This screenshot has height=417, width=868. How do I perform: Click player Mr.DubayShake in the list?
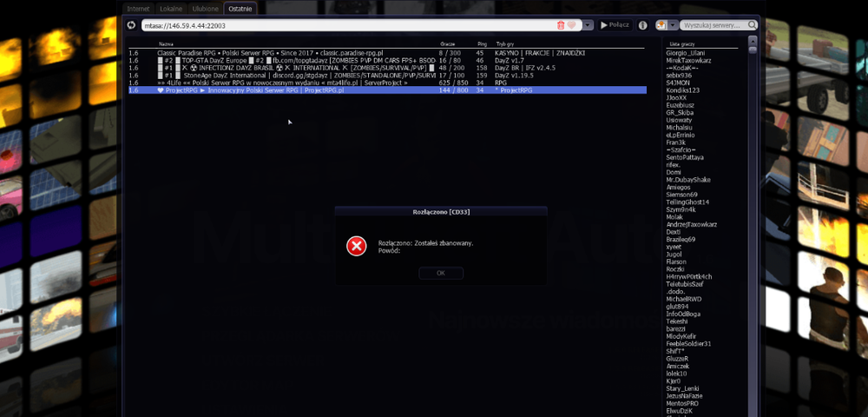(x=688, y=180)
